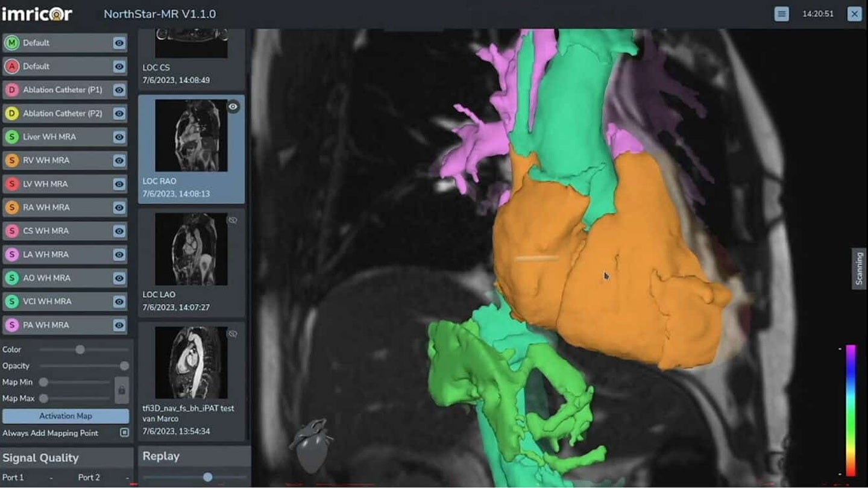This screenshot has height=488, width=868.
Task: Click the yellow D badge for Ablation Catheter (P2)
Action: (11, 113)
